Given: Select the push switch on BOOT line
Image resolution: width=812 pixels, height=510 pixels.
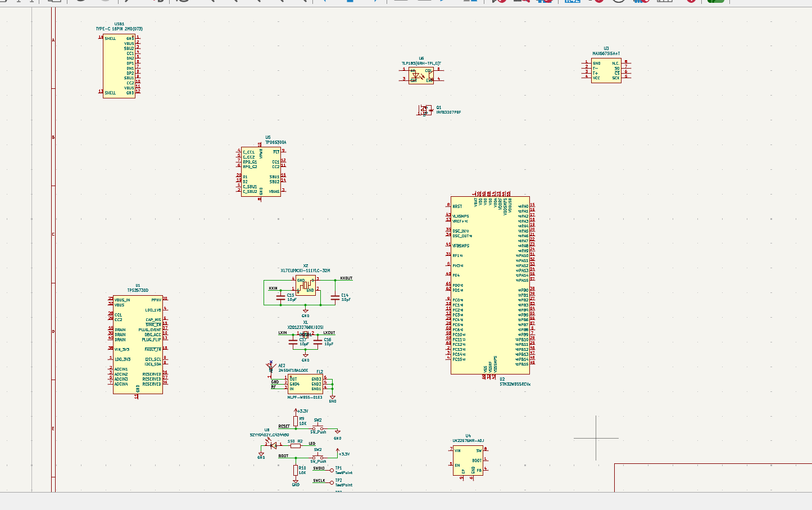Looking at the screenshot, I should pyautogui.click(x=317, y=457).
